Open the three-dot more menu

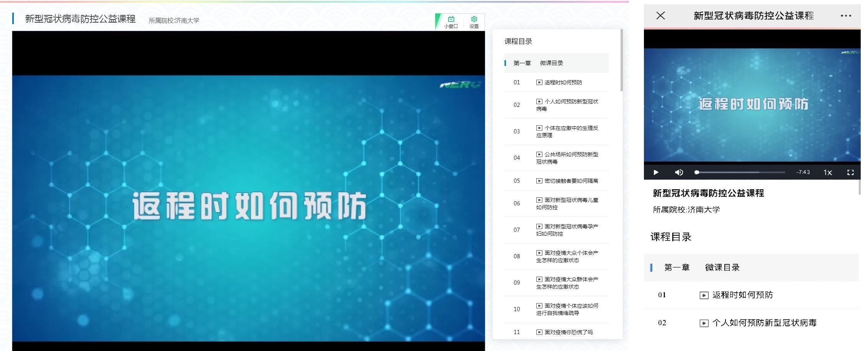tap(846, 16)
